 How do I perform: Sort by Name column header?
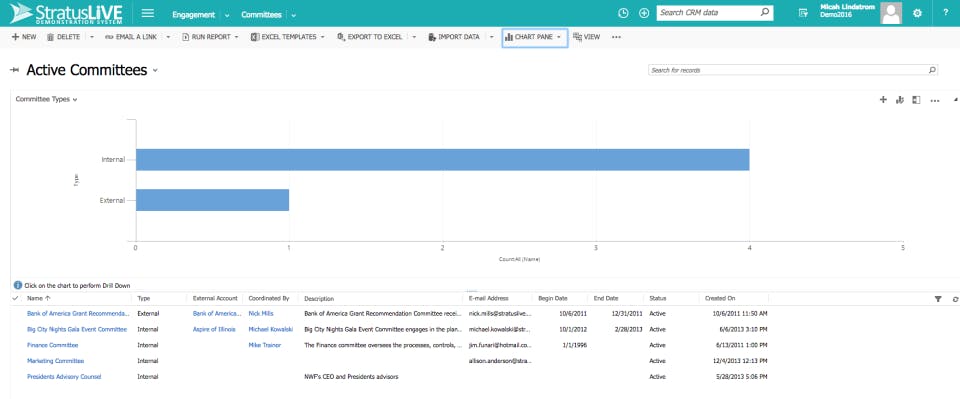click(39, 299)
